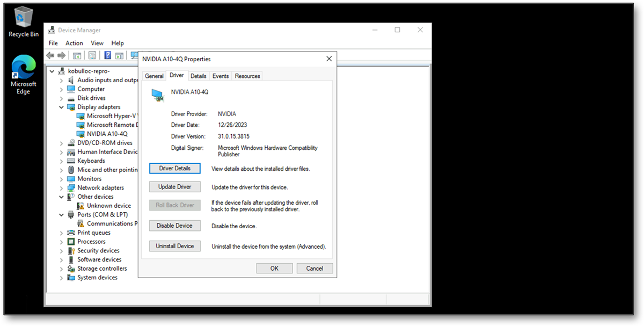The image size is (644, 326).
Task: Click the large adapter icon in Properties dialog
Action: [157, 96]
